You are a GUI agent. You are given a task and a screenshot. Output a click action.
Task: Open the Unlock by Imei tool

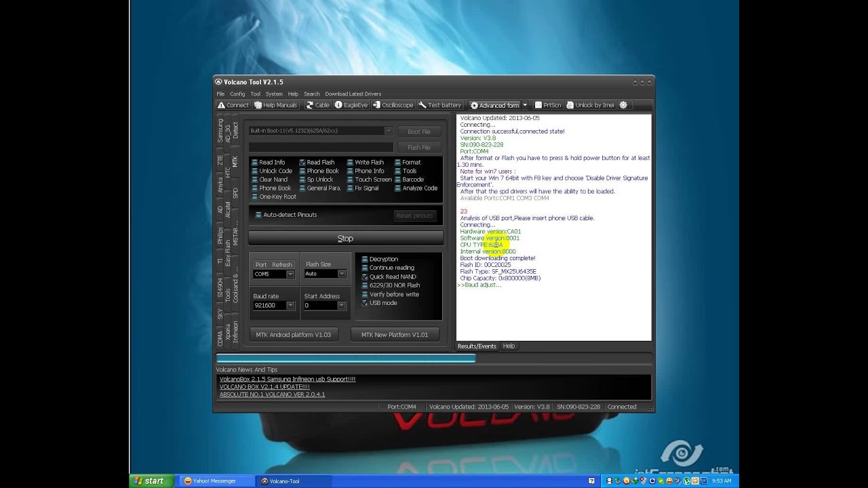pyautogui.click(x=590, y=105)
